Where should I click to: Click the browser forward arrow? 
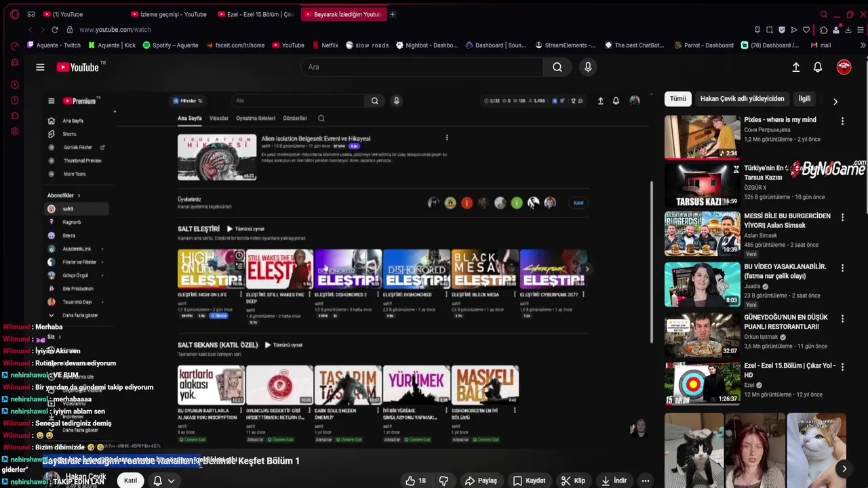coord(42,30)
